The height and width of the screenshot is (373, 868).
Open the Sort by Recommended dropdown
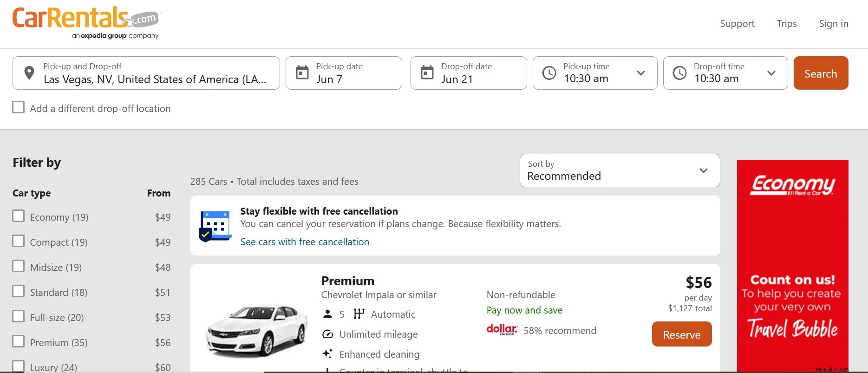620,170
